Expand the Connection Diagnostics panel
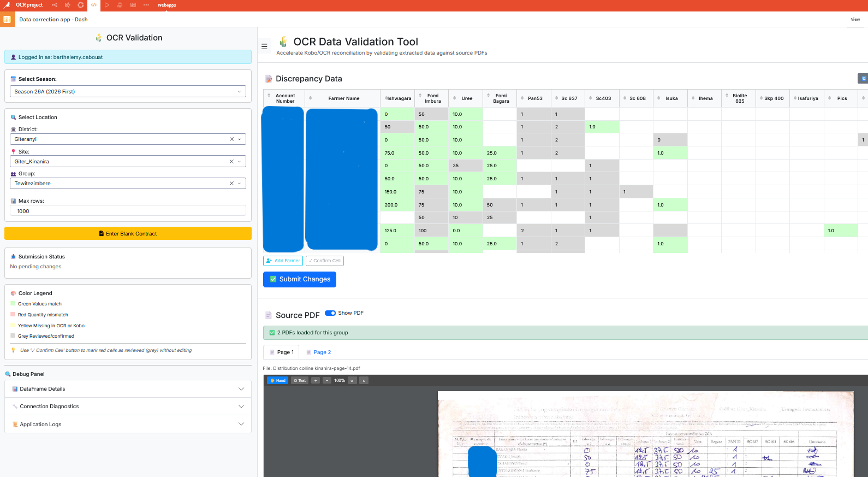868x477 pixels. 128,407
